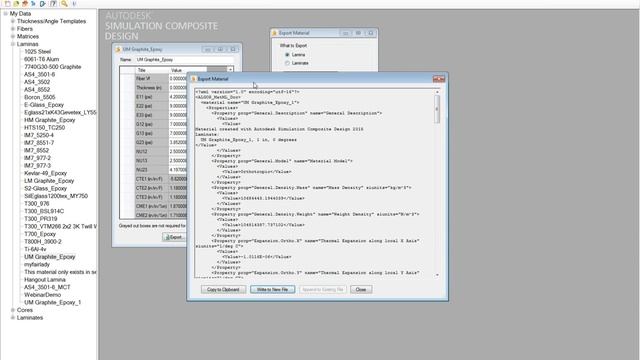Select the Laminate radio option
Viewport: 640px width, 360px height.
[x=287, y=63]
